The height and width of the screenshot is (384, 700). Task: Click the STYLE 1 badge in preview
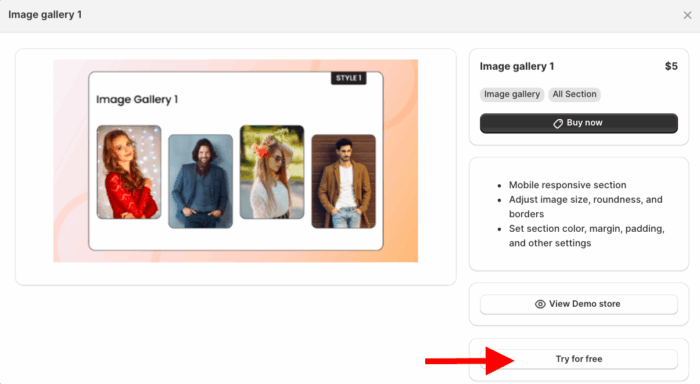pyautogui.click(x=349, y=78)
